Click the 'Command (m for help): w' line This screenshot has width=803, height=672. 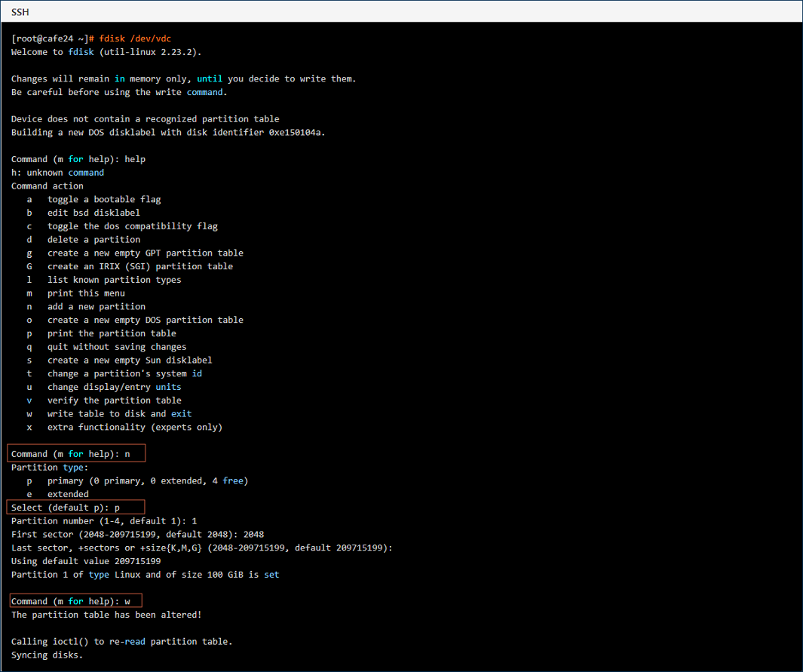point(71,601)
